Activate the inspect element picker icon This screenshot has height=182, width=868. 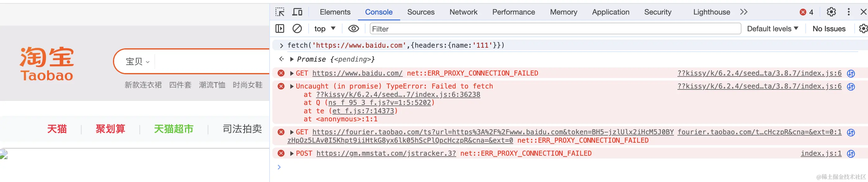click(x=280, y=12)
